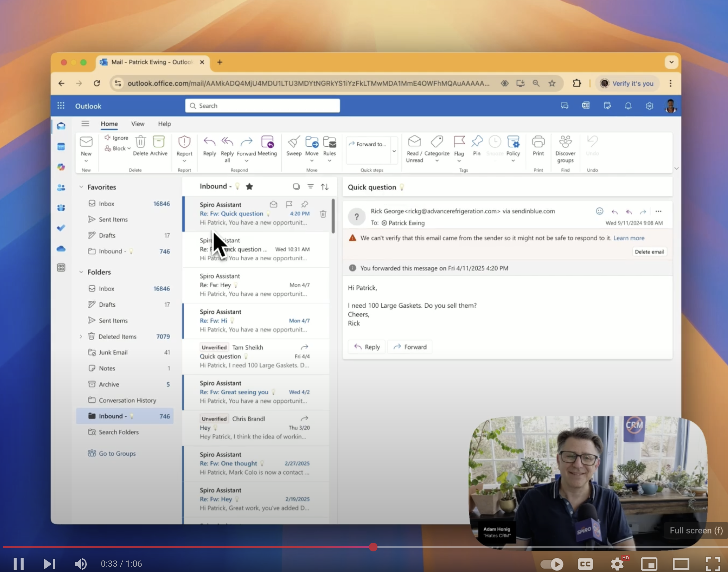The height and width of the screenshot is (572, 728).
Task: Click the Outlook Search field
Action: [262, 106]
